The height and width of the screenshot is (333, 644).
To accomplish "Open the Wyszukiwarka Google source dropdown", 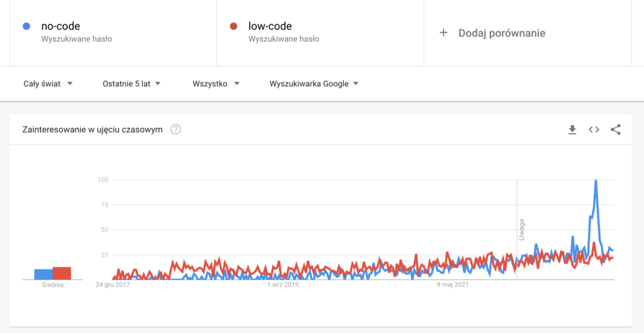I will (x=314, y=84).
